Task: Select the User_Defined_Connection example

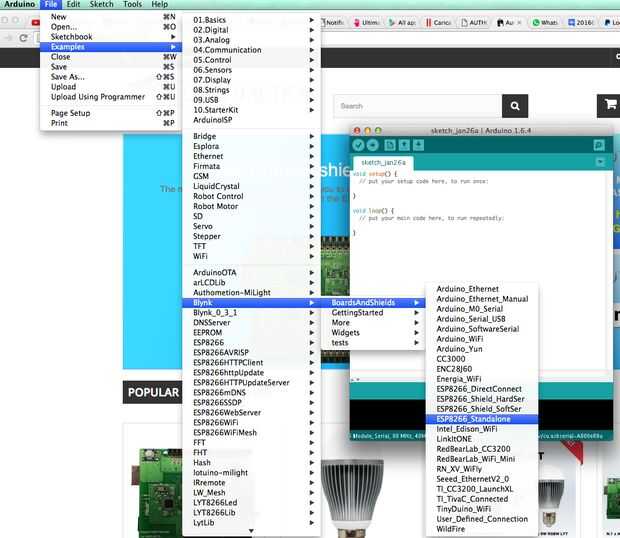Action: pyautogui.click(x=482, y=519)
